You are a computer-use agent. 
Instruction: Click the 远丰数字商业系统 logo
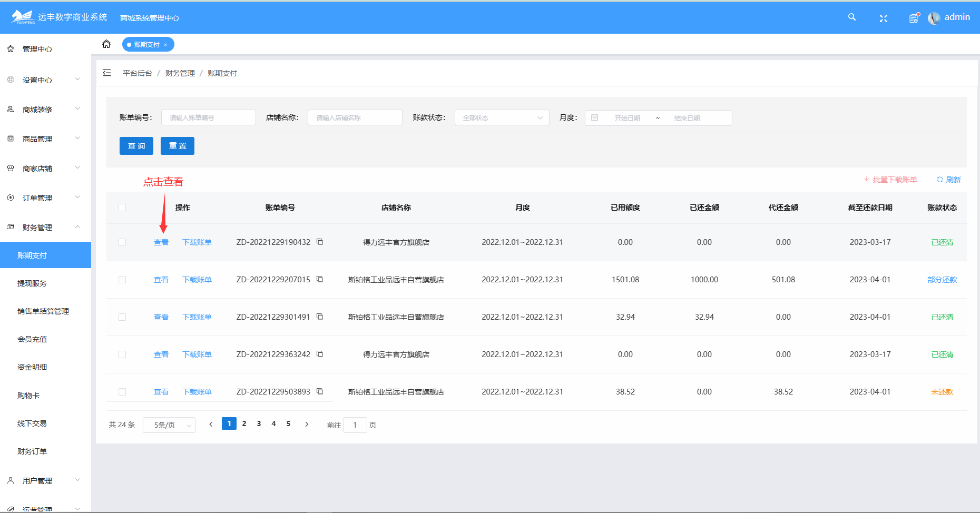[x=59, y=17]
